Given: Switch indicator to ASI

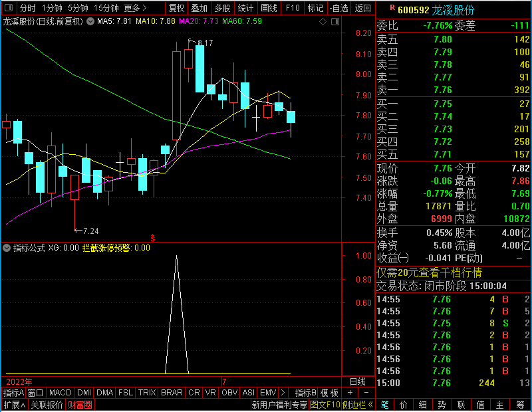Looking at the screenshot, I should tap(248, 393).
